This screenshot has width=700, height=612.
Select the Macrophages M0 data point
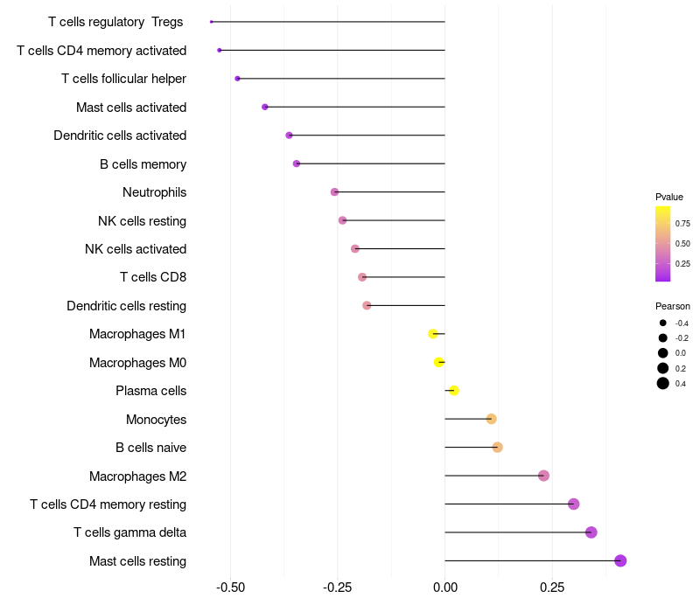(x=439, y=362)
